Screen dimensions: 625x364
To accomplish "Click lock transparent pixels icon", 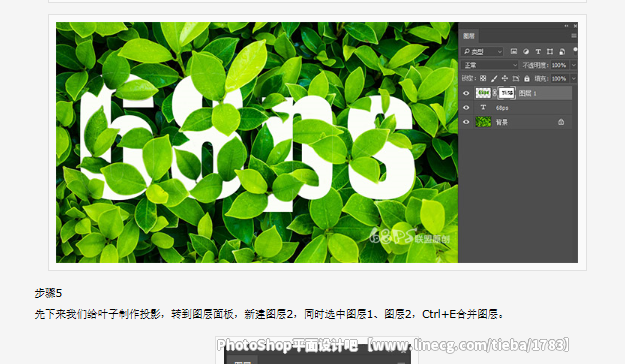I will coord(483,79).
